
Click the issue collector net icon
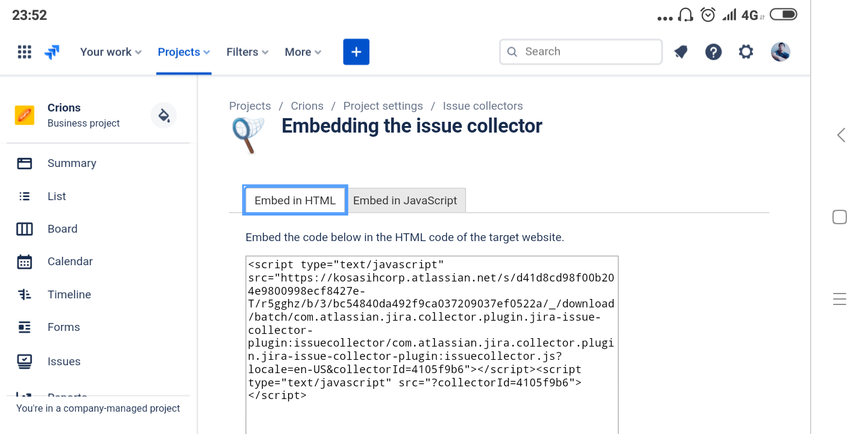(x=248, y=135)
